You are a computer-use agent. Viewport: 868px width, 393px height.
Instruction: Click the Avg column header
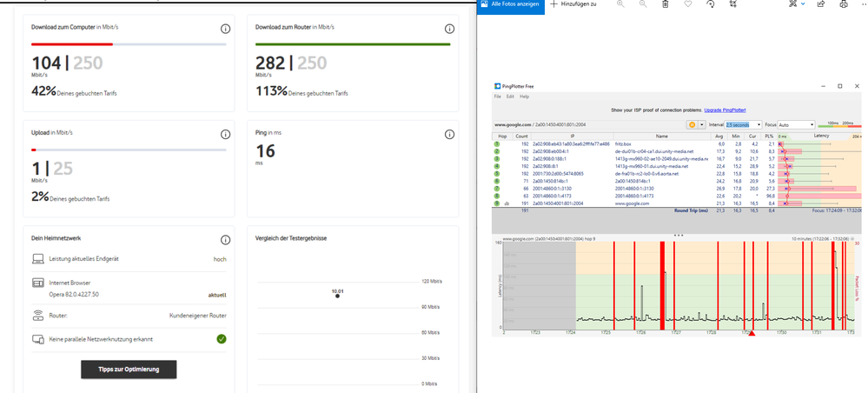click(721, 136)
